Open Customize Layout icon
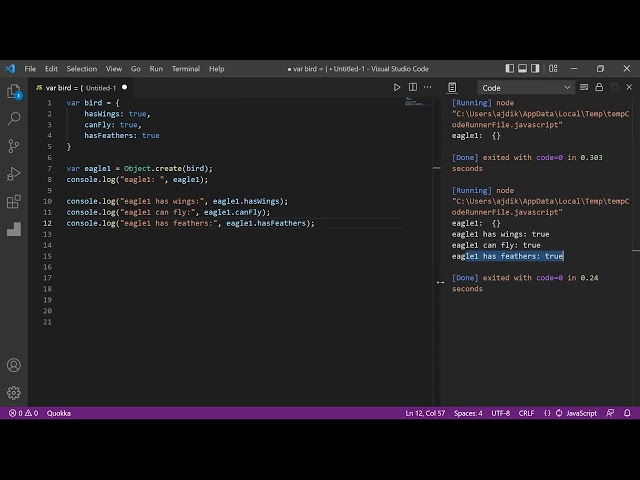 tap(553, 69)
